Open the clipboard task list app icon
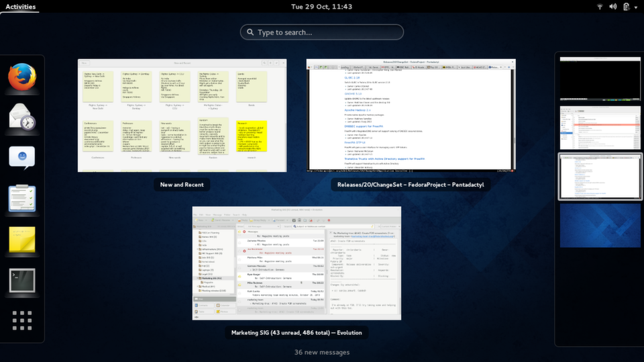 coord(22,198)
